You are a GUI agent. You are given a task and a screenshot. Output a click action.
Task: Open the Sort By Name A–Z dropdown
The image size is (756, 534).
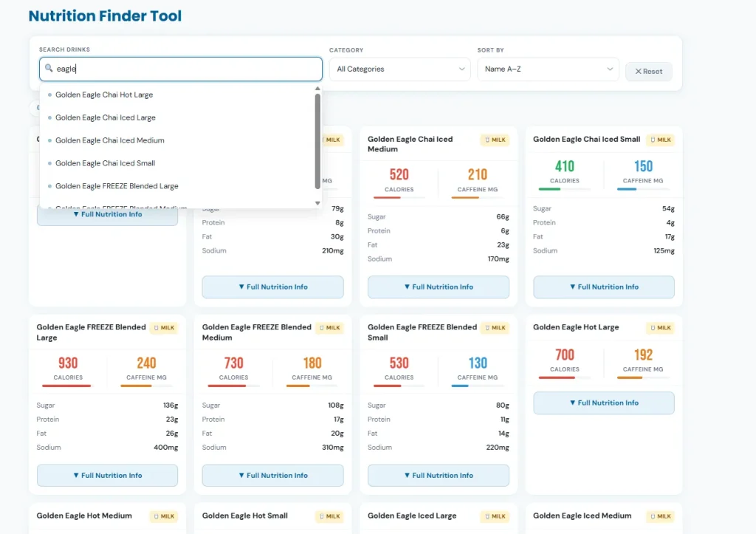click(548, 69)
